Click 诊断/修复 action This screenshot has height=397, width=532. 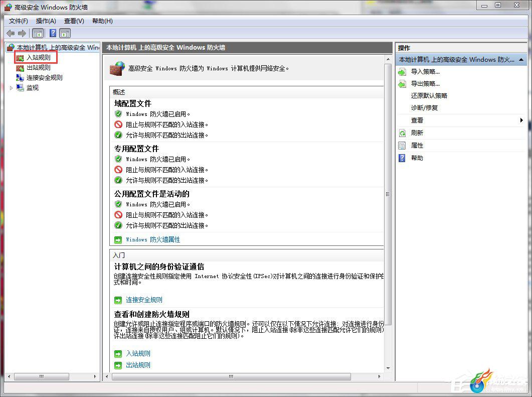[424, 108]
